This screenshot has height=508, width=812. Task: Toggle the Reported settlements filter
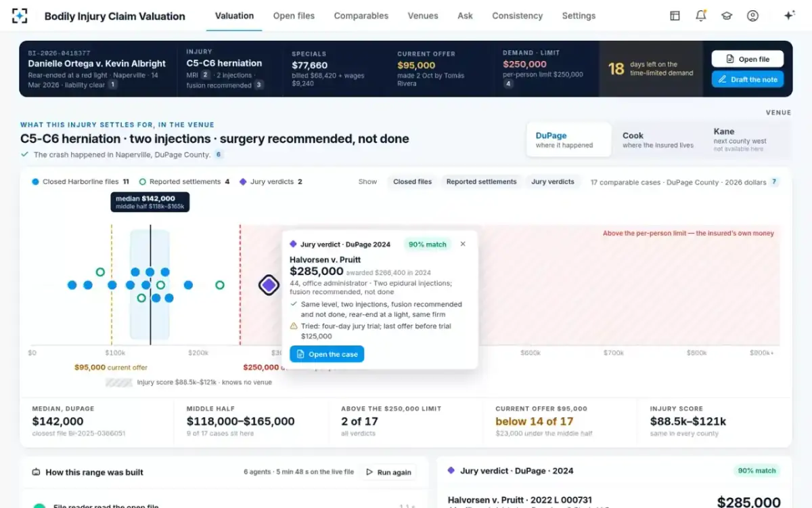[x=481, y=182]
